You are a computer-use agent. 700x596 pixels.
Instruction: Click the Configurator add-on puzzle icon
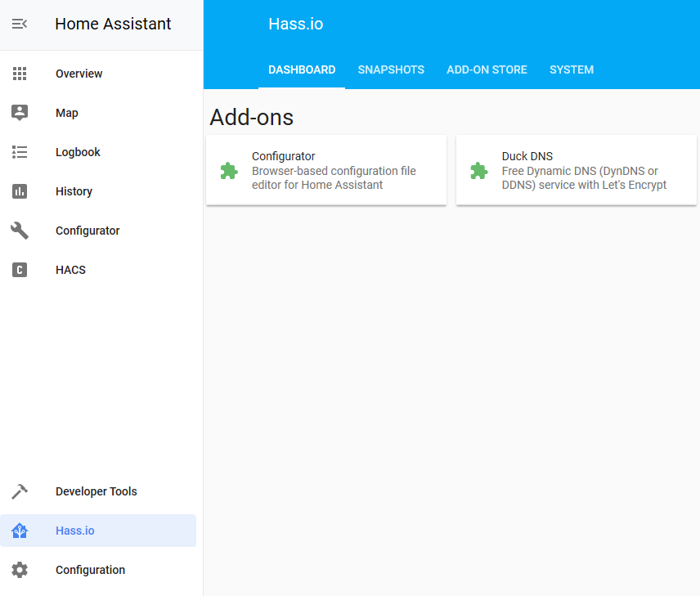click(x=229, y=171)
